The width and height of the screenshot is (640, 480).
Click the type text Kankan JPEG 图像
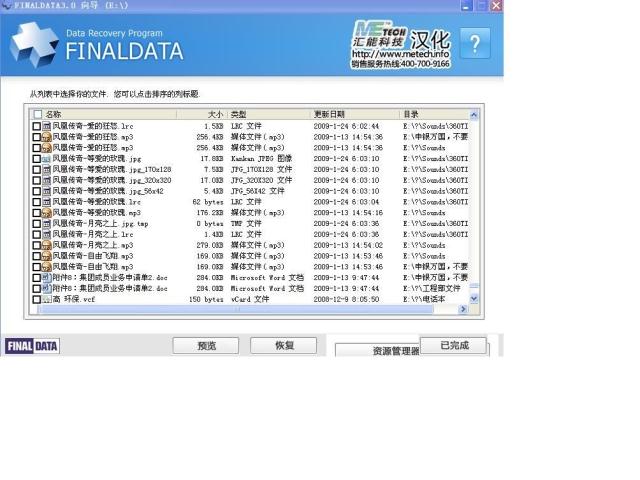[x=261, y=158]
